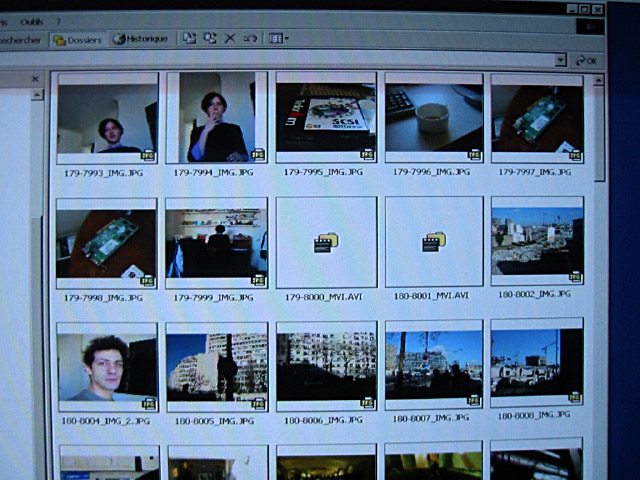This screenshot has height=480, width=640.
Task: Click JPG badge on 179-7995_IMG.JPG thumbnail
Action: click(367, 154)
